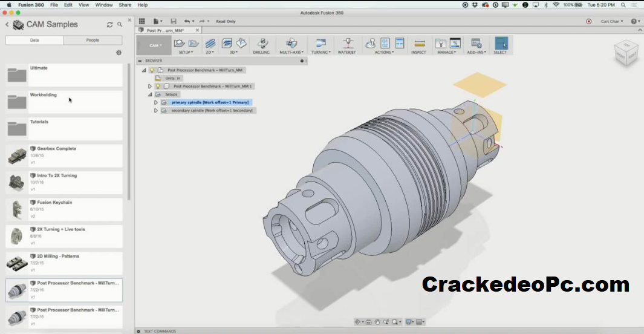Open the CAM workspace dropdown
The width and height of the screenshot is (644, 334).
point(154,45)
